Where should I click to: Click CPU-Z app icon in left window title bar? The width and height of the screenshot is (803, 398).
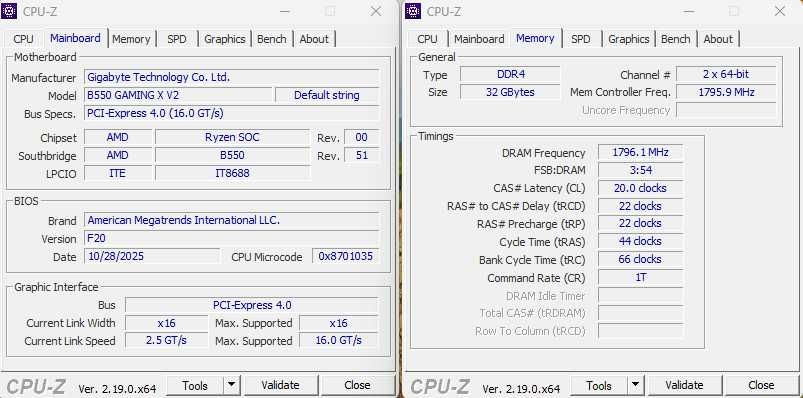(9, 11)
